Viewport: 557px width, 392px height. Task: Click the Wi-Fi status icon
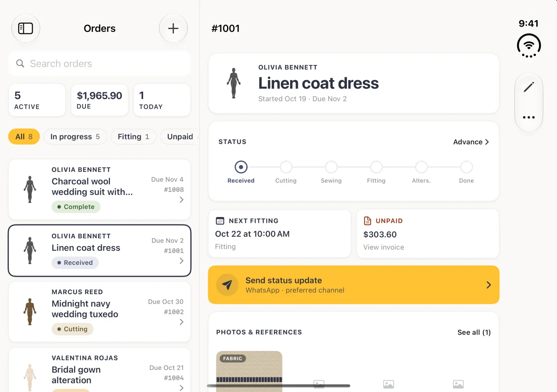(529, 46)
